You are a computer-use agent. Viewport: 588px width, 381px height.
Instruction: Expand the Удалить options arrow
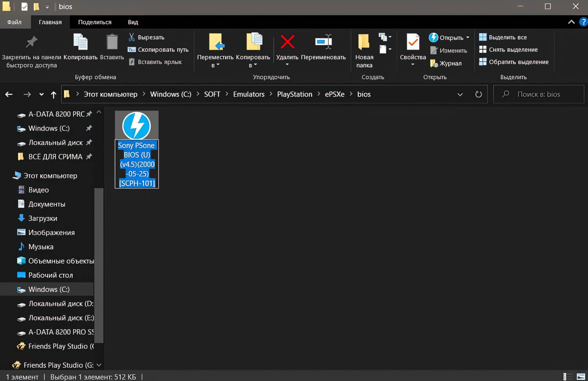[287, 65]
